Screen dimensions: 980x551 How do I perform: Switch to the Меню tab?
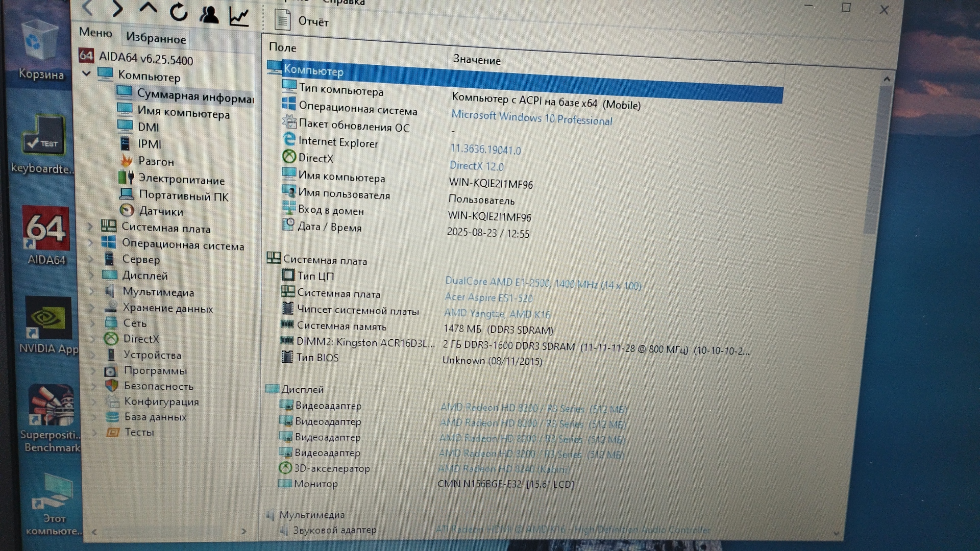[95, 33]
